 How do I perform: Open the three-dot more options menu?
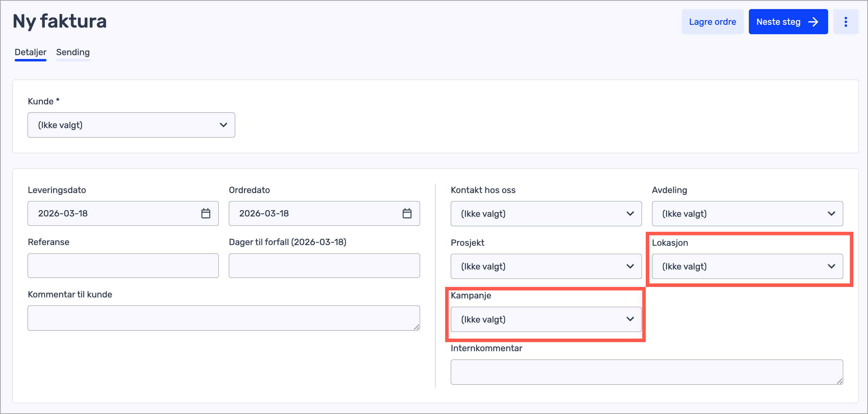point(846,22)
